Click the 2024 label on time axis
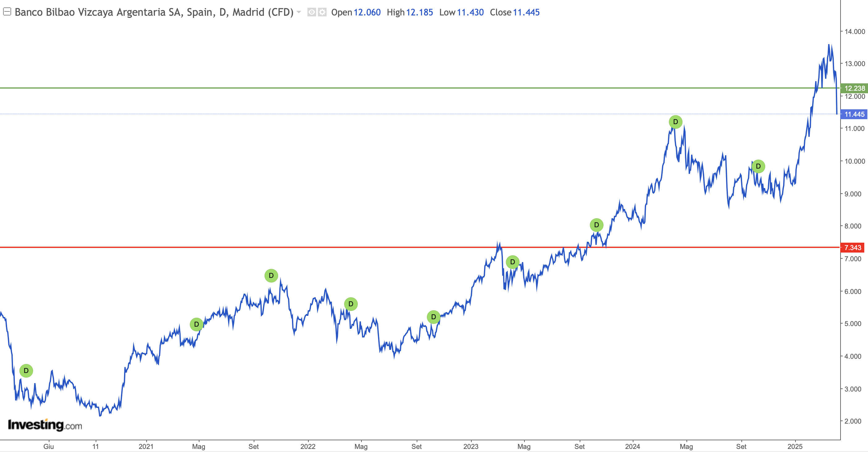The height and width of the screenshot is (452, 868). point(632,446)
